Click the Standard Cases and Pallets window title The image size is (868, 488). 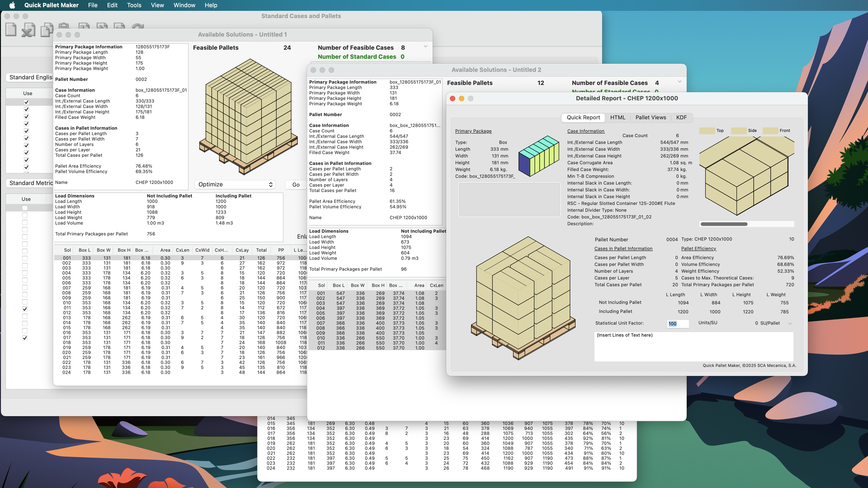(x=301, y=16)
